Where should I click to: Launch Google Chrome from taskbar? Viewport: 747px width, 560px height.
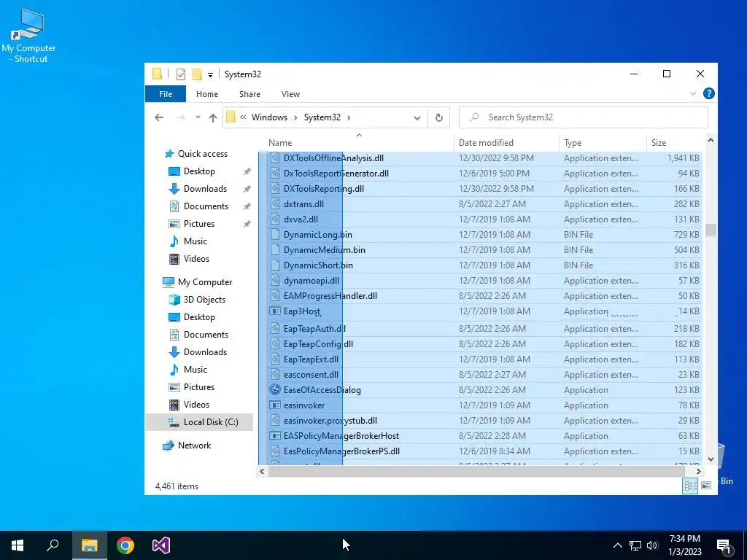pos(125,545)
